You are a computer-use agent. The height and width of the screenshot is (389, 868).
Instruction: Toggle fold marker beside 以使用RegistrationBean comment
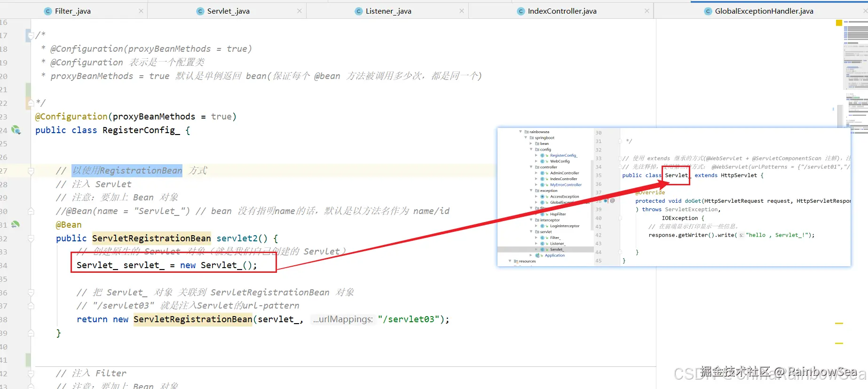pyautogui.click(x=31, y=171)
